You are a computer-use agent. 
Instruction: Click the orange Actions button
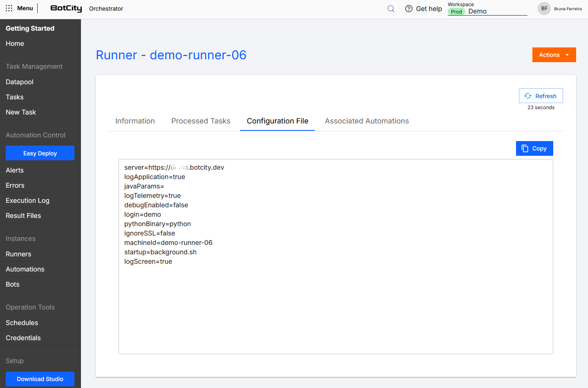tap(554, 55)
